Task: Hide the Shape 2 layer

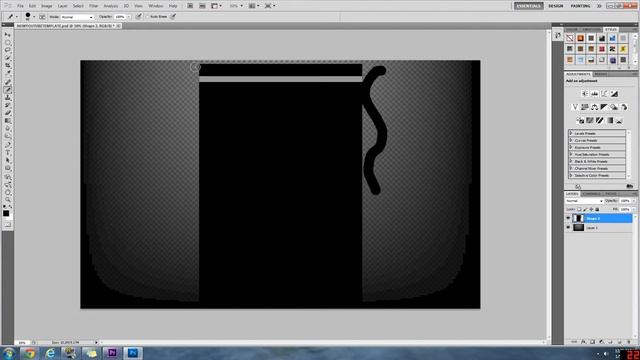Action: pos(568,218)
